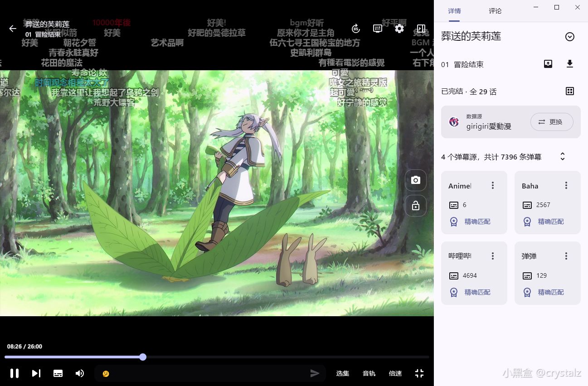Image resolution: width=588 pixels, height=386 pixels.
Task: Maximize the window
Action: point(557,7)
